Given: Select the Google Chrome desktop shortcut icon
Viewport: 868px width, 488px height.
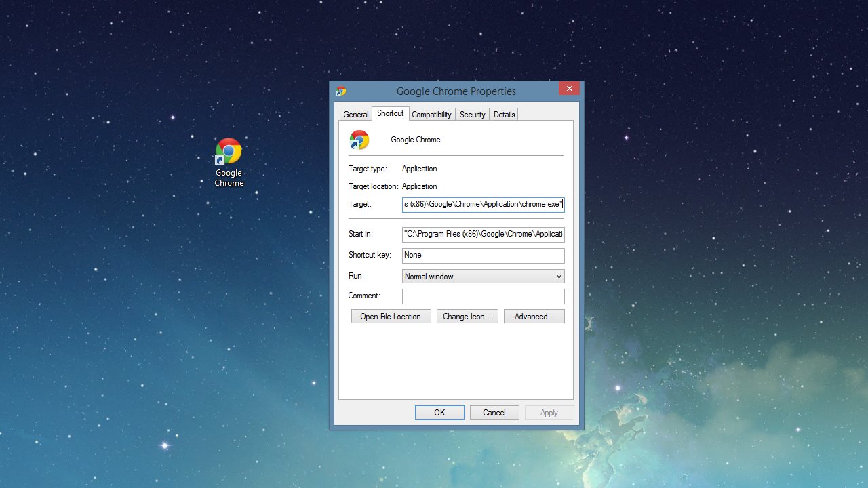Looking at the screenshot, I should coord(229,151).
